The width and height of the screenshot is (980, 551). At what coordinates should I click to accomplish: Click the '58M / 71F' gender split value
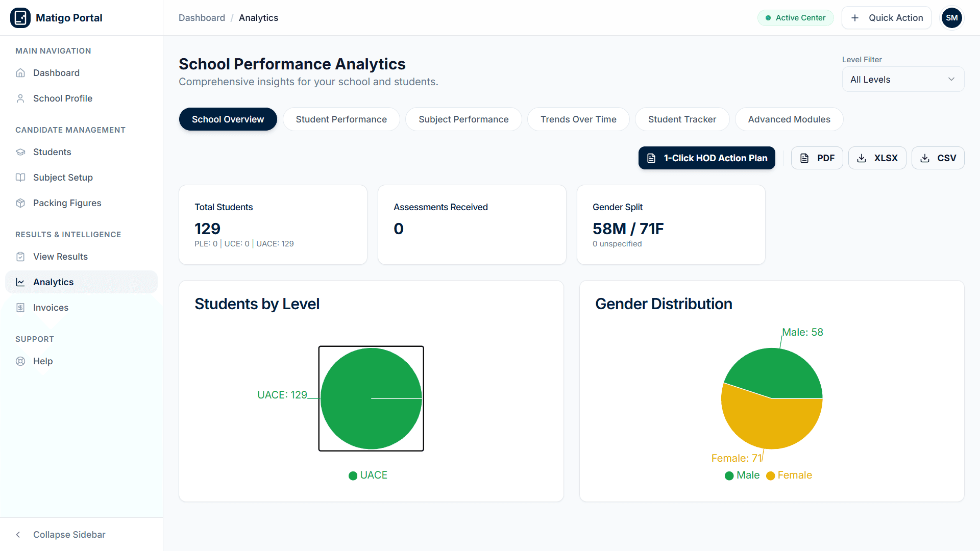click(x=628, y=229)
